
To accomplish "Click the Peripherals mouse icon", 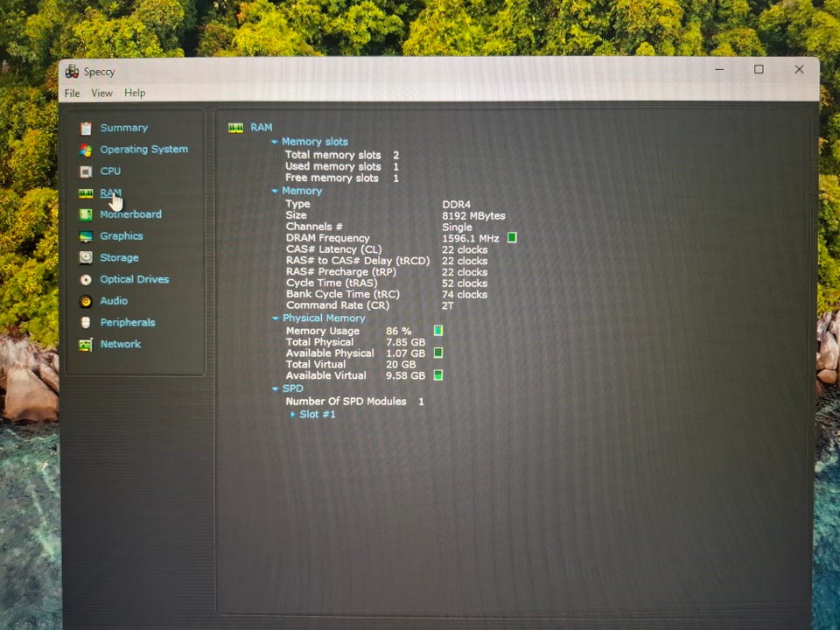I will click(86, 323).
